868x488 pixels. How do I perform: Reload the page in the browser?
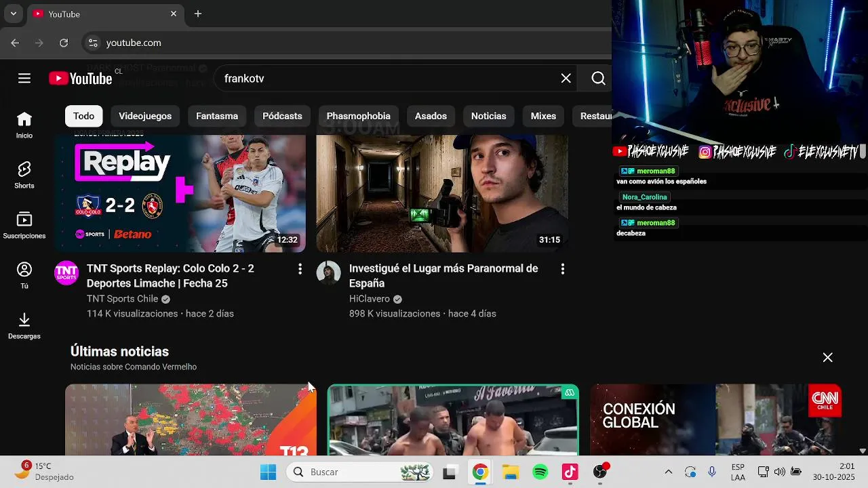(x=64, y=43)
